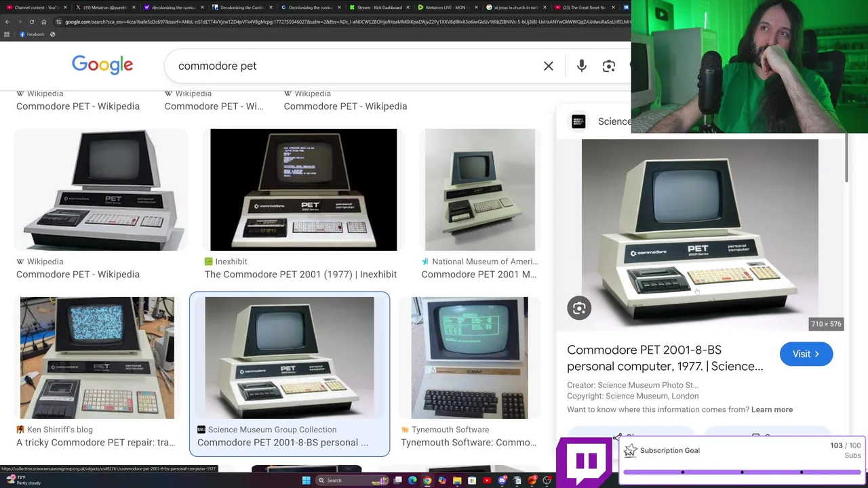
Task: Click the Subscription Goal progress bar
Action: coord(742,472)
